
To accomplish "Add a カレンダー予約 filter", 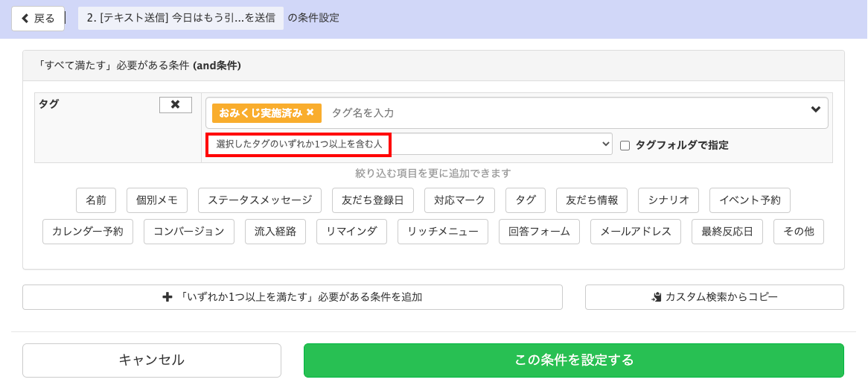I will [x=87, y=232].
